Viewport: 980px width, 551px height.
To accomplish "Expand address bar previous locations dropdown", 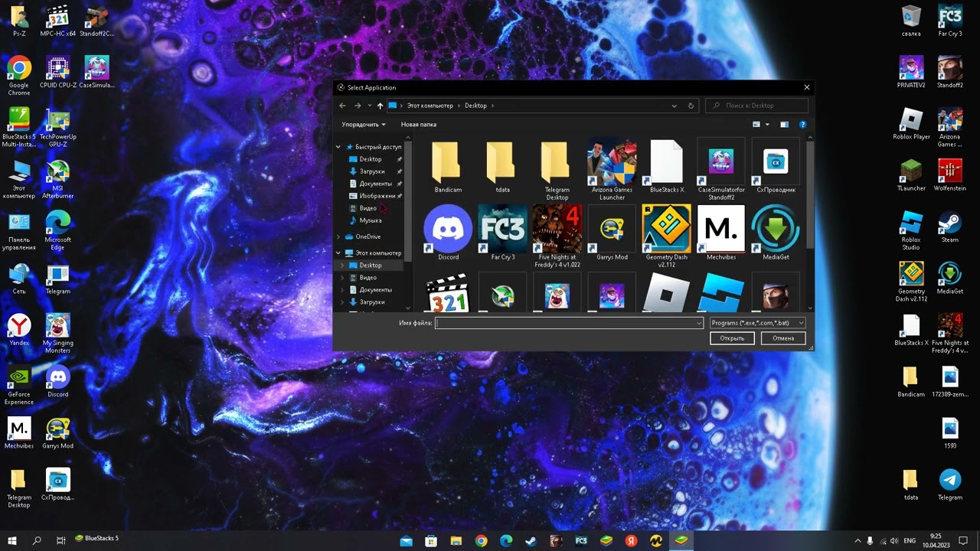I will coord(674,106).
